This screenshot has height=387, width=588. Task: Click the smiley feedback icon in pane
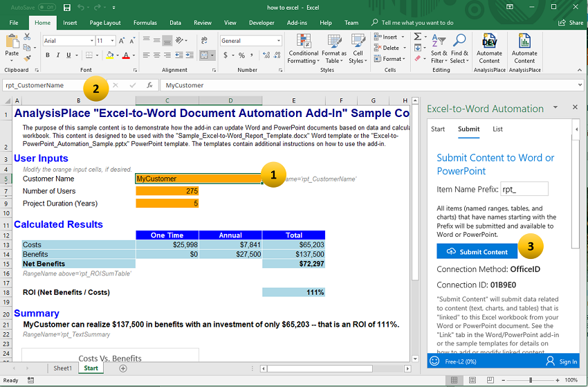click(434, 361)
